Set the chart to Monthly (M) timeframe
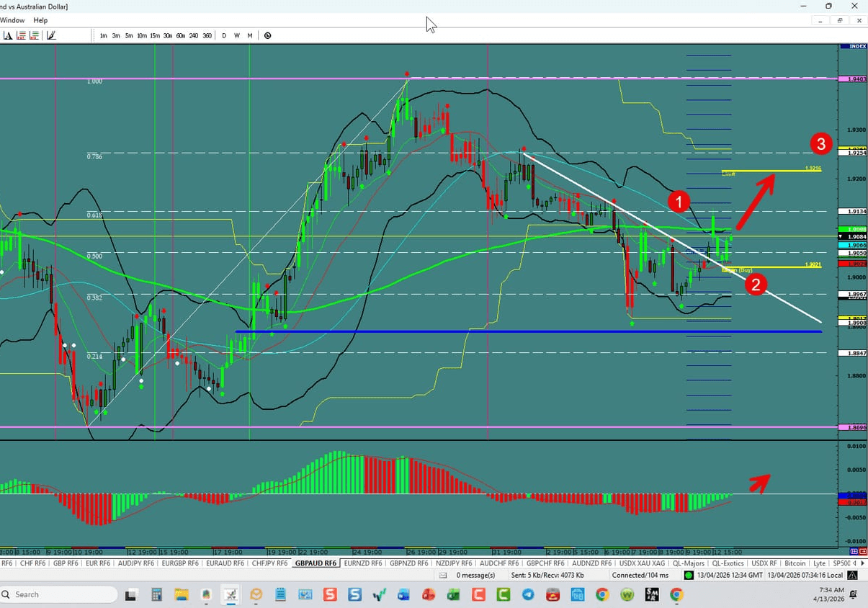The width and height of the screenshot is (868, 608). click(x=250, y=35)
